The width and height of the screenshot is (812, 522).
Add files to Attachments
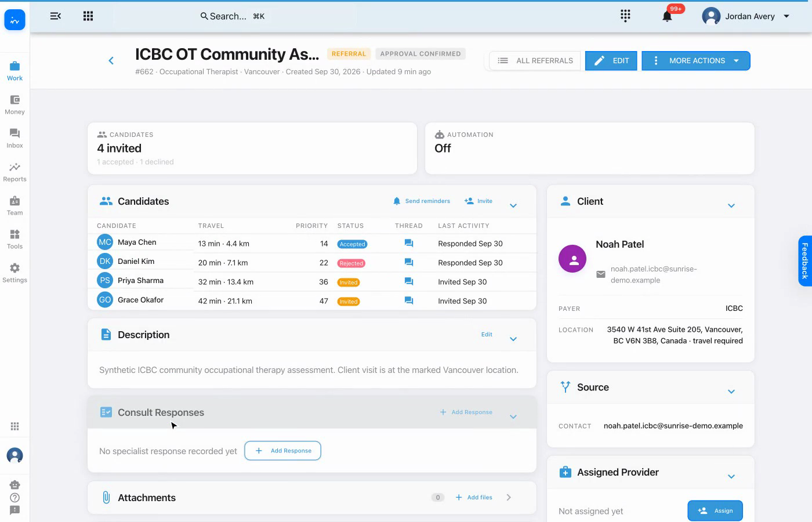(474, 498)
